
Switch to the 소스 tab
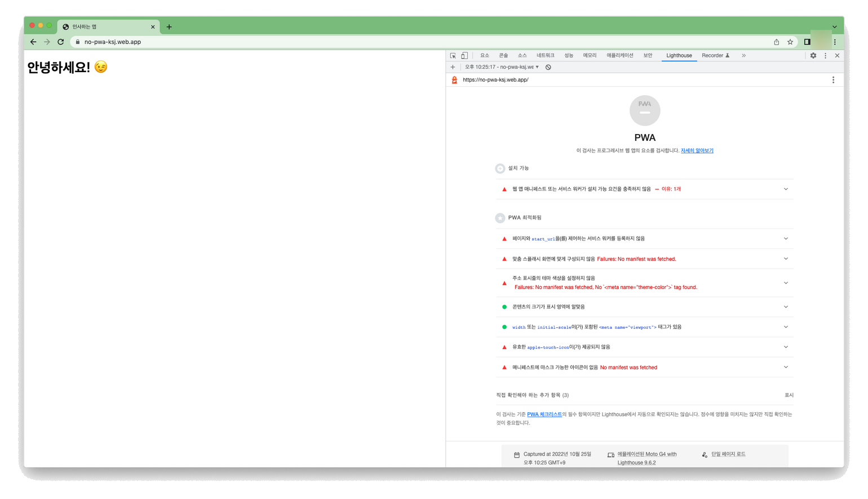[522, 56]
